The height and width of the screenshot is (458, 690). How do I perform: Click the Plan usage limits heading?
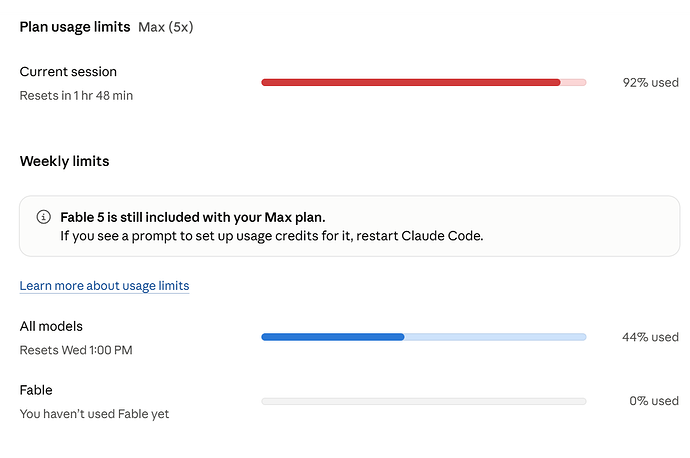tap(75, 27)
